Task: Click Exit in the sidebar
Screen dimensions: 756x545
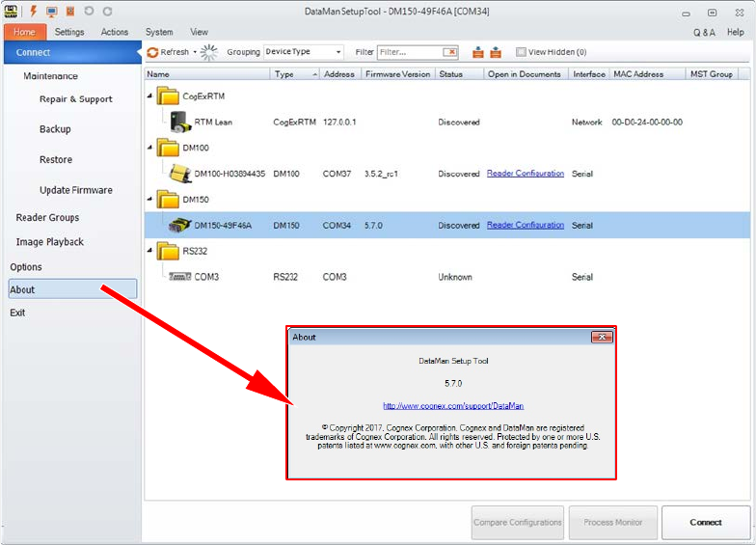Action: click(x=17, y=313)
